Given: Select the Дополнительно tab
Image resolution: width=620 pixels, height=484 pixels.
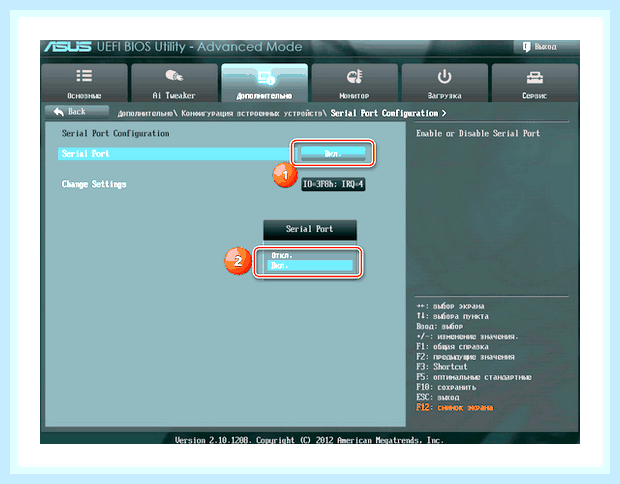Looking at the screenshot, I should tap(265, 83).
